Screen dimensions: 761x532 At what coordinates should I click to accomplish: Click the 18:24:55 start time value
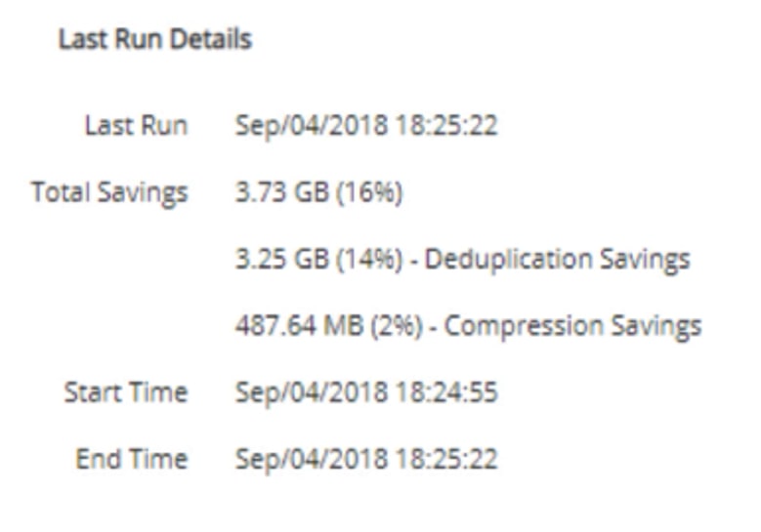coord(447,392)
